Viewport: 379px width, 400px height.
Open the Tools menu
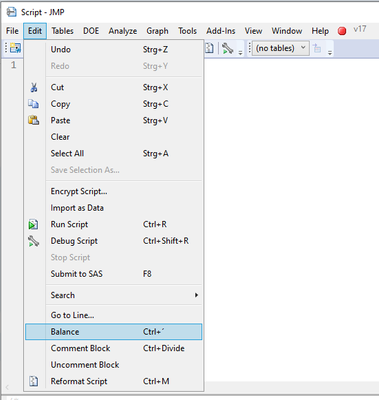pos(187,31)
